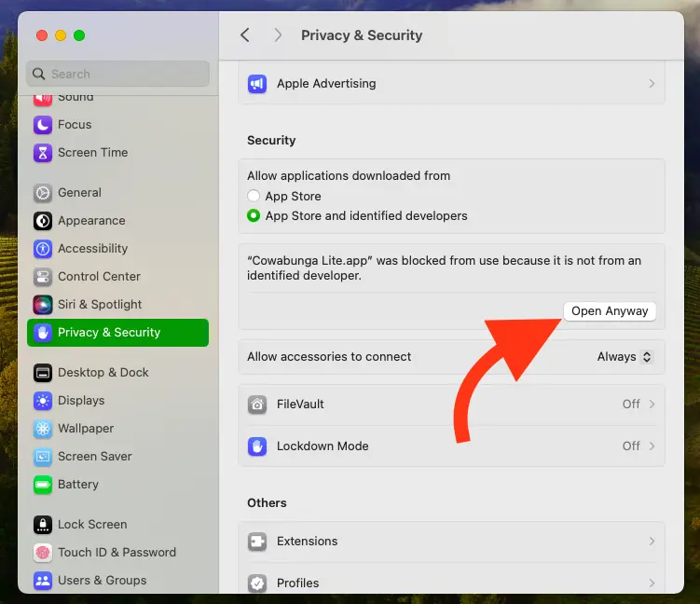Click the Cowabunga Lite.app blocked message
700x604 pixels.
[x=445, y=268]
